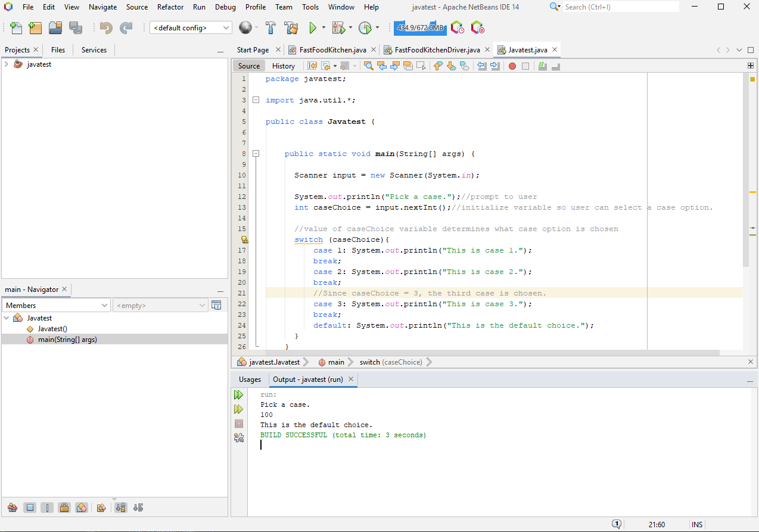Toggle Show Static Members filter in Navigator

[x=47, y=508]
